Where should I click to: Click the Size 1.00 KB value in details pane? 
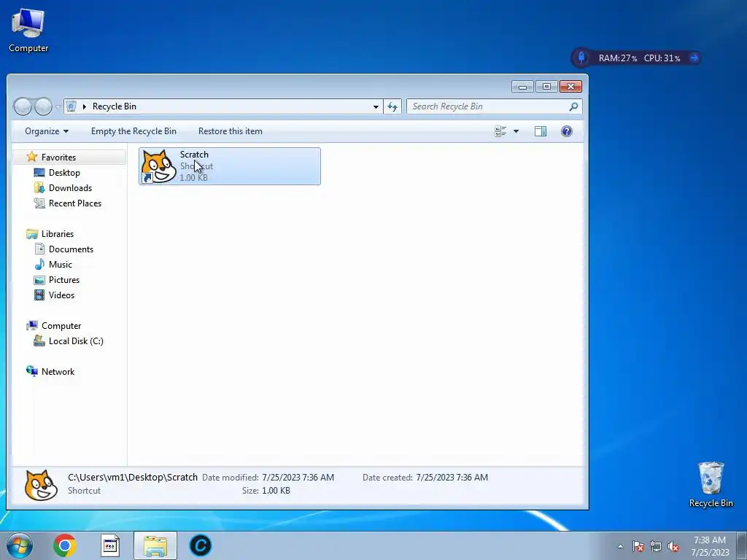point(276,491)
